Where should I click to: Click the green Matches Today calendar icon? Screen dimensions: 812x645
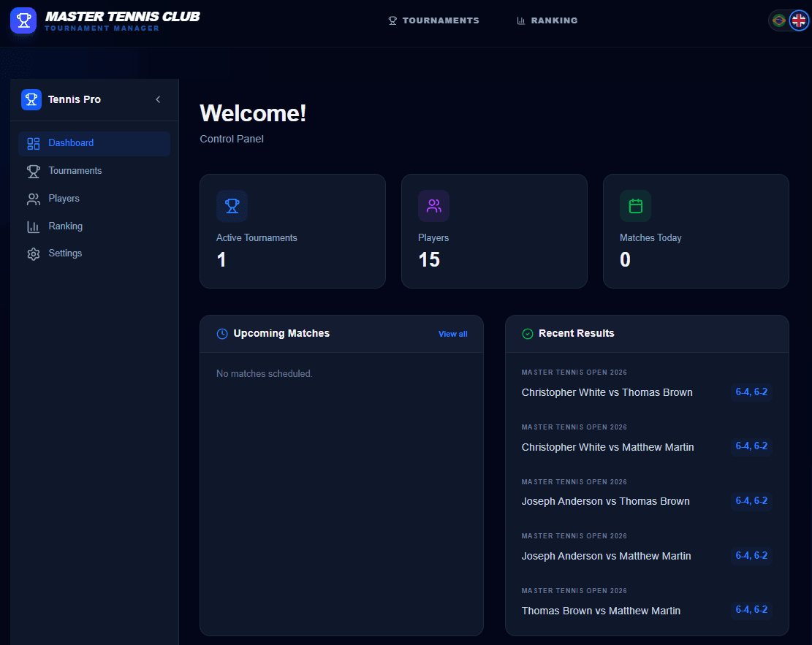(635, 206)
